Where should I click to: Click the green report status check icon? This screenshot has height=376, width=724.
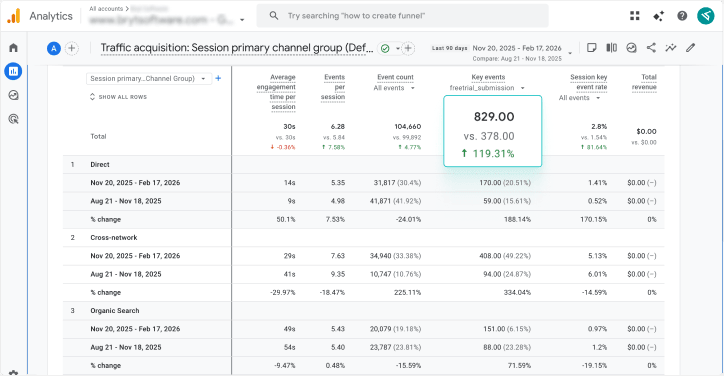[x=385, y=48]
